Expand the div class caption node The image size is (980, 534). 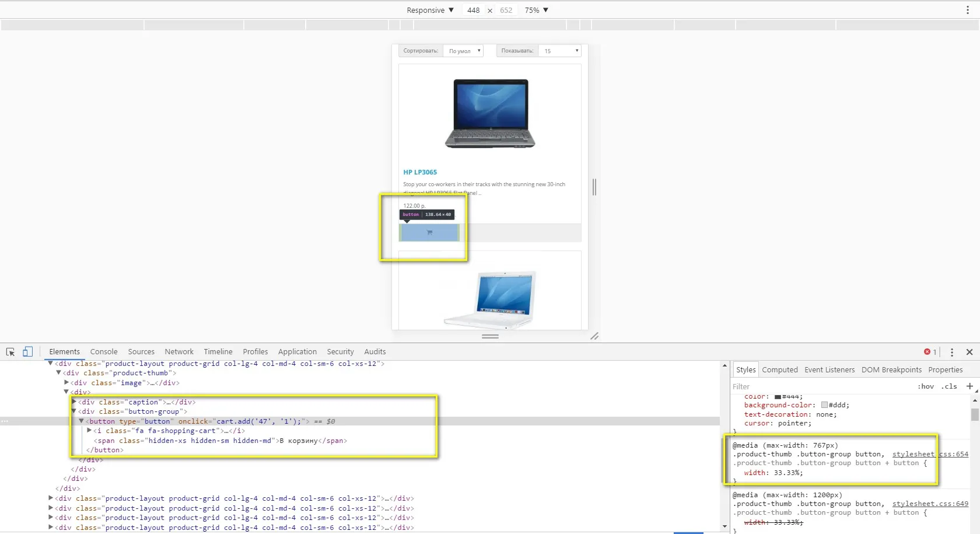(x=74, y=402)
